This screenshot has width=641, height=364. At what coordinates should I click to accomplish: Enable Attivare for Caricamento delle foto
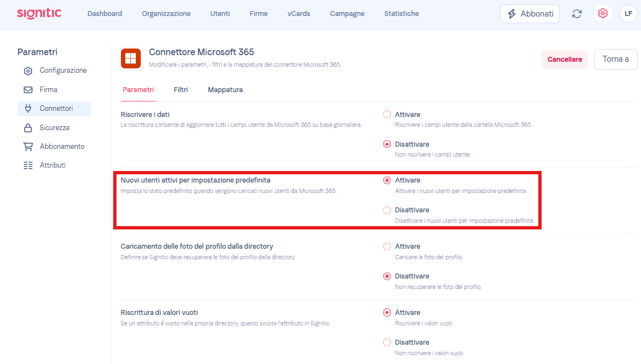[386, 247]
